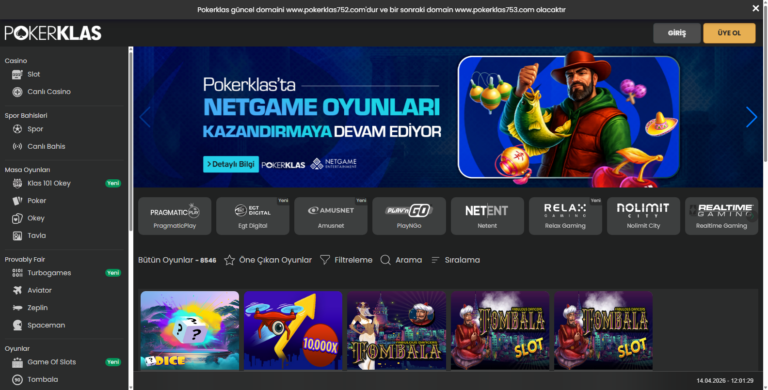Click the ÜYE OL signup button

[729, 33]
